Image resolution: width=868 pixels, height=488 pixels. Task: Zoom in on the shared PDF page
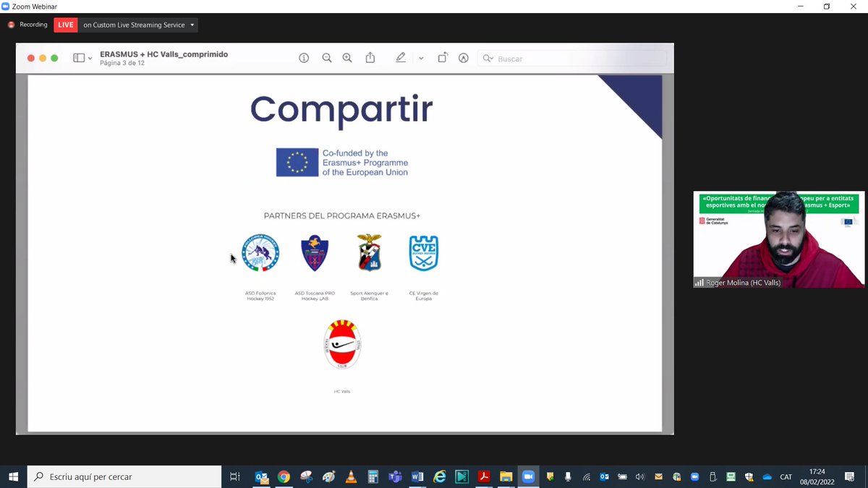pyautogui.click(x=347, y=58)
